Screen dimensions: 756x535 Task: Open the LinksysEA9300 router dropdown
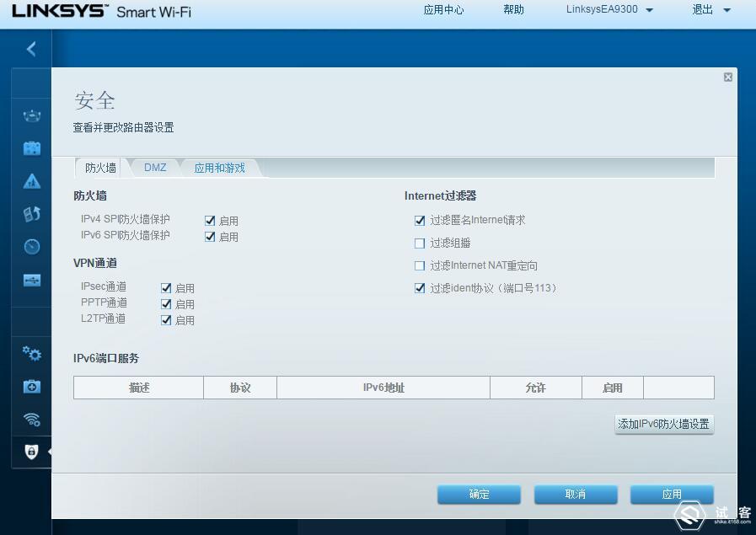point(609,11)
